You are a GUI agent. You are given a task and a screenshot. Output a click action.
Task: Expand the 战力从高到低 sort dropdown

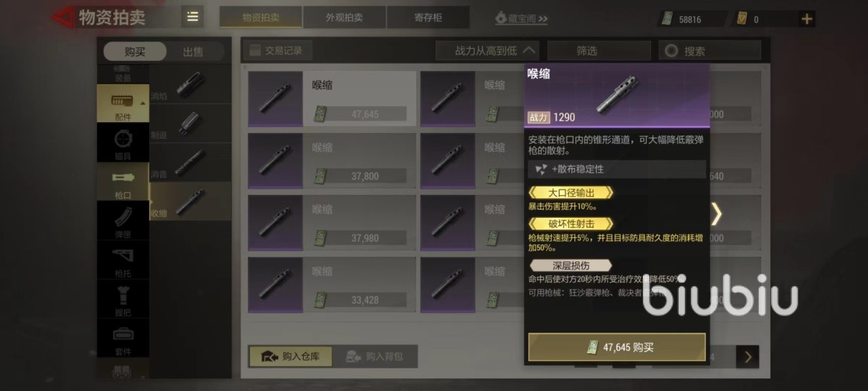[x=488, y=50]
